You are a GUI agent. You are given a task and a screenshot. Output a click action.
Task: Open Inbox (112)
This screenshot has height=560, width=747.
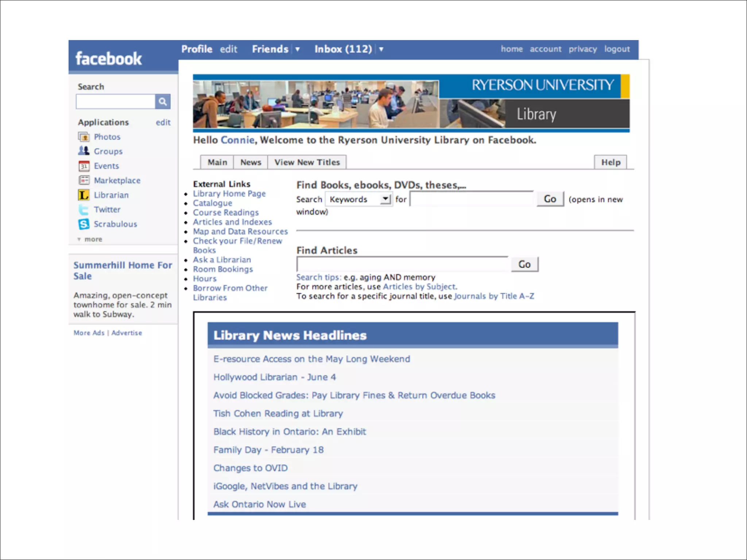(x=343, y=49)
